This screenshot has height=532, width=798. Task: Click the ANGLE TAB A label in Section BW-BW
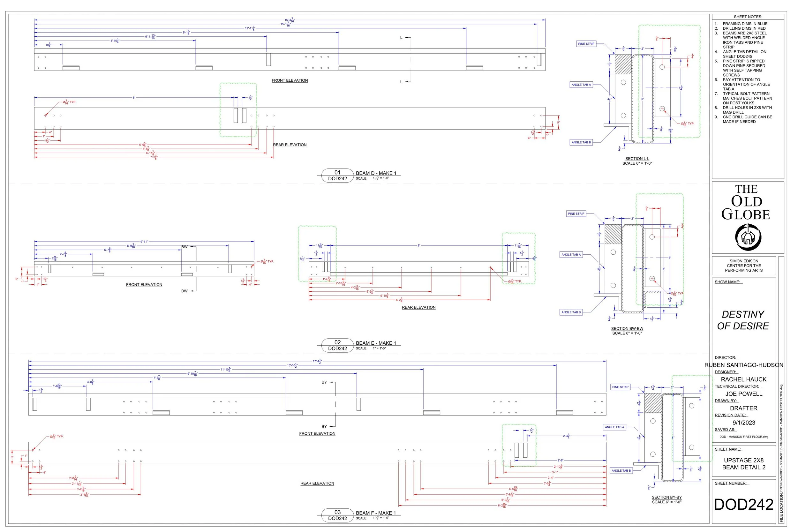pyautogui.click(x=571, y=254)
